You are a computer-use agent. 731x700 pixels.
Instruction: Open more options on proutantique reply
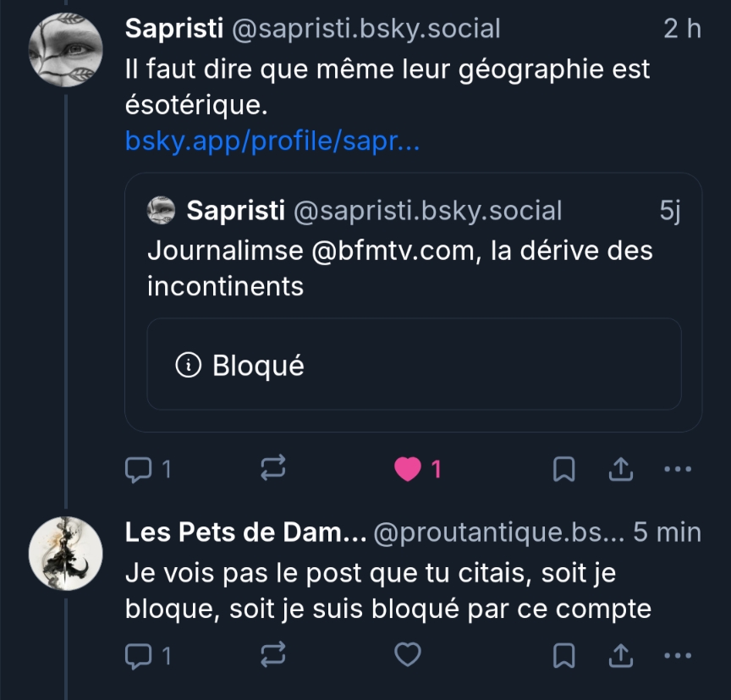(x=678, y=654)
